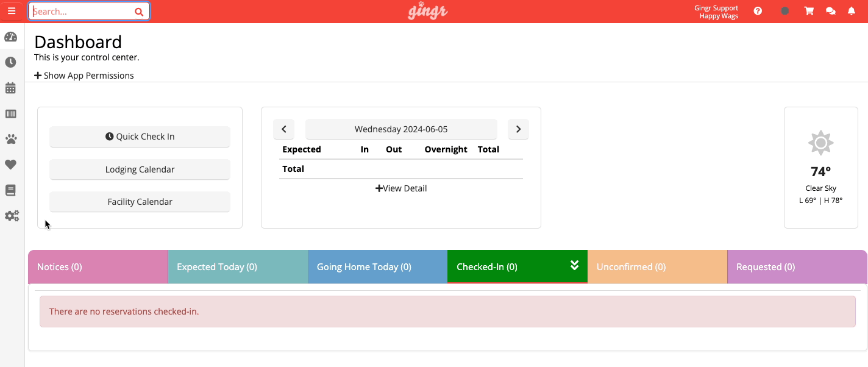Viewport: 868px width, 367px height.
Task: Open the chat messages icon
Action: [x=830, y=11]
